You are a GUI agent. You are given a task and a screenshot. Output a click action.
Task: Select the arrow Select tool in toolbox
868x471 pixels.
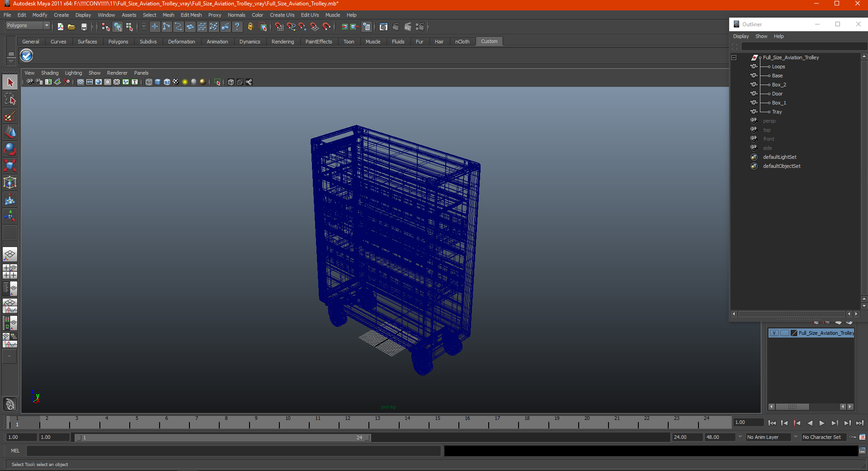(10, 82)
